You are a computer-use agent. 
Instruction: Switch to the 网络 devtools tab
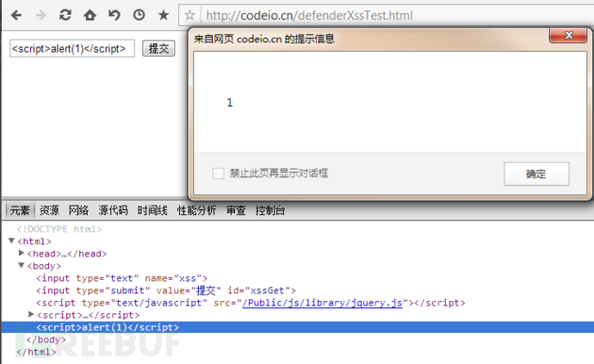coord(79,210)
